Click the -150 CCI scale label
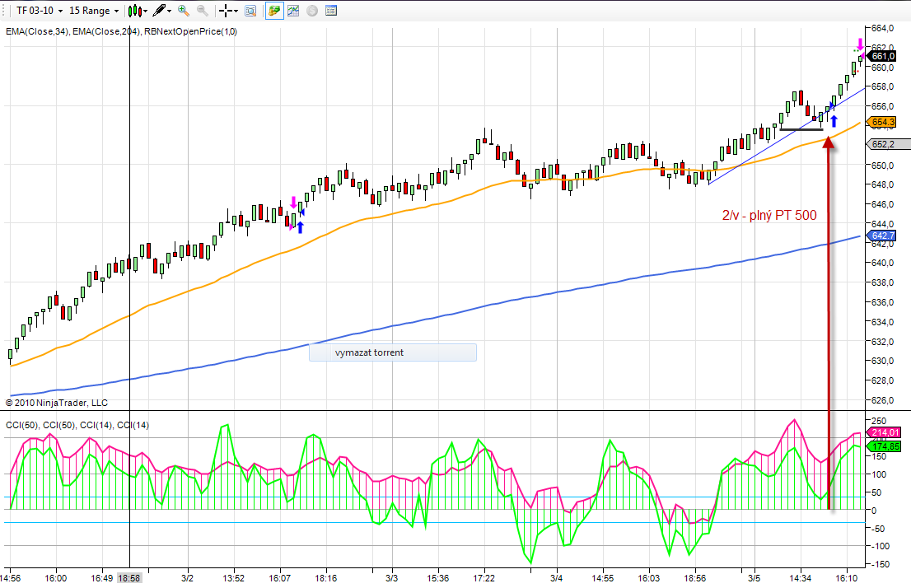Viewport: 911px width, 588px height. click(881, 564)
